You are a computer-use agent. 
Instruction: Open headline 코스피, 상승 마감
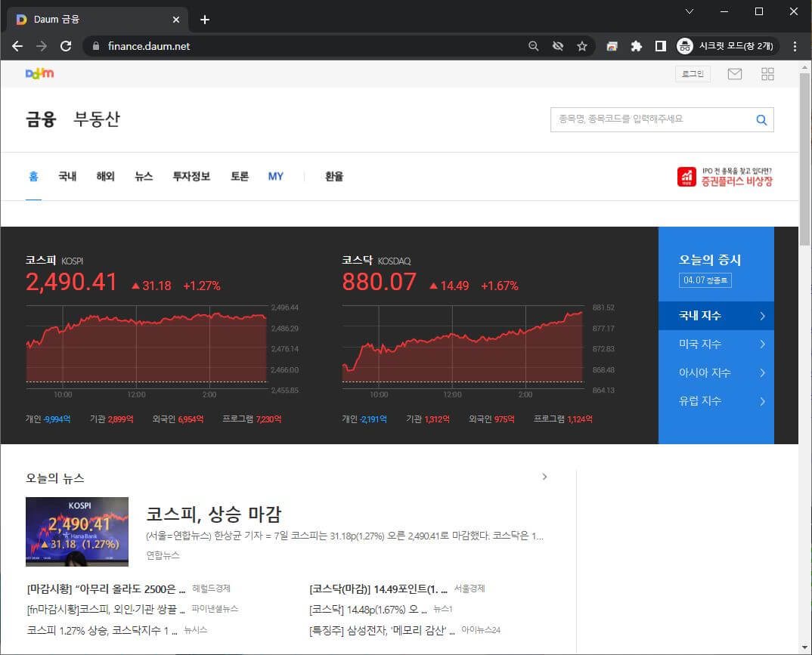click(214, 514)
